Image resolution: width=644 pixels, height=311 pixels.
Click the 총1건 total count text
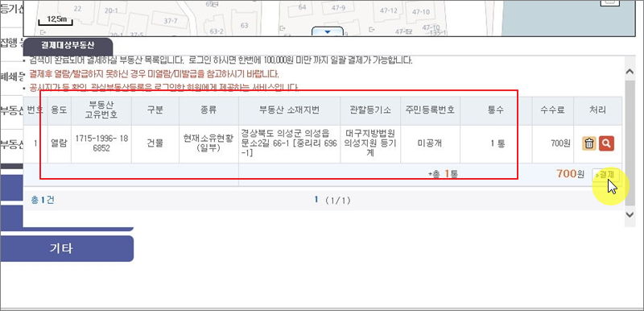pyautogui.click(x=43, y=200)
